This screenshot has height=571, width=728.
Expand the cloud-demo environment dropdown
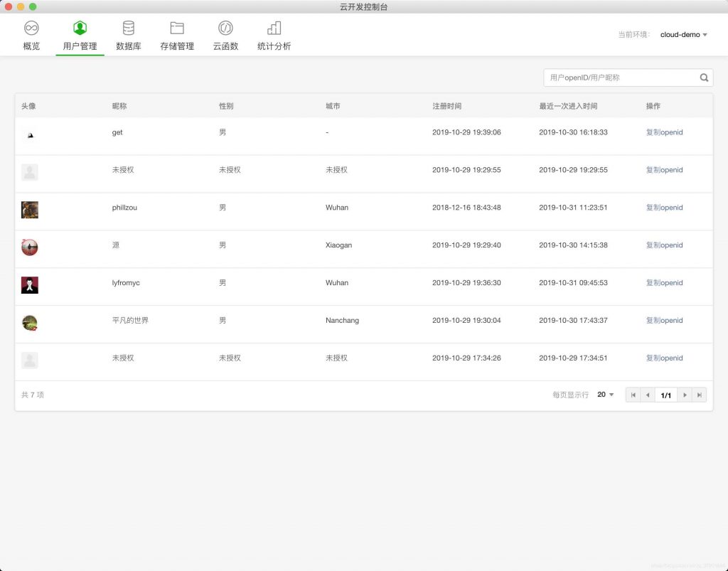(683, 34)
